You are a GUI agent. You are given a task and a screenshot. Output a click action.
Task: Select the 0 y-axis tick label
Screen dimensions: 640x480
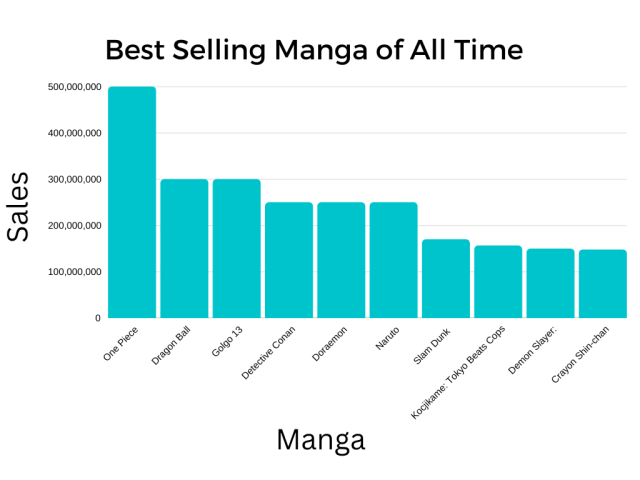(97, 318)
